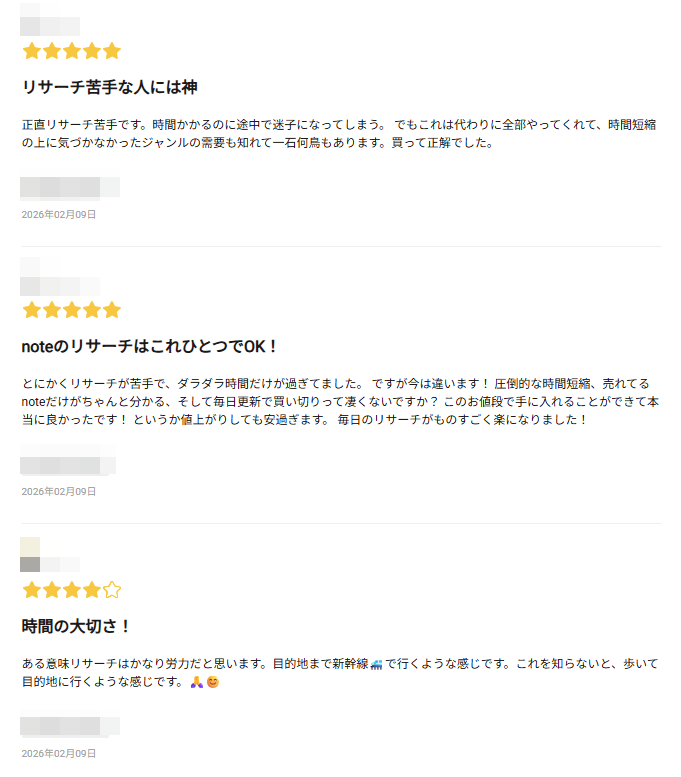Click the date below noteのリサーチはこれひとつでOK！ review

click(x=59, y=491)
